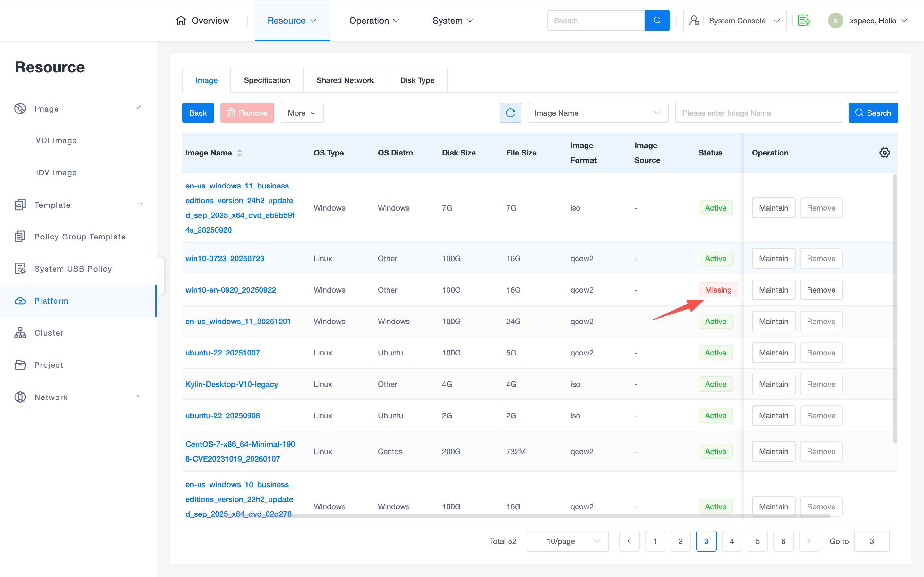Go to previous page arrow
Viewport: 924px width, 577px height.
(x=629, y=541)
